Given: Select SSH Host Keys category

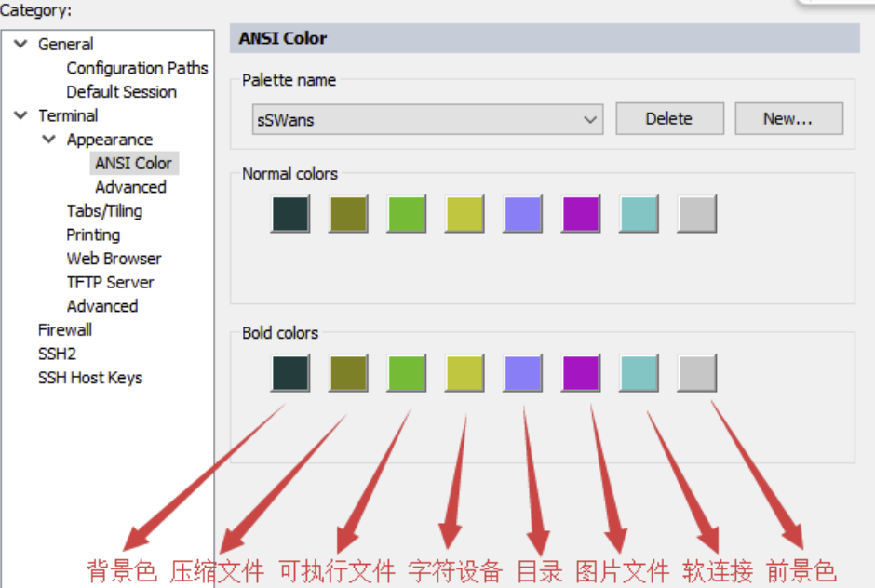Looking at the screenshot, I should [x=90, y=378].
